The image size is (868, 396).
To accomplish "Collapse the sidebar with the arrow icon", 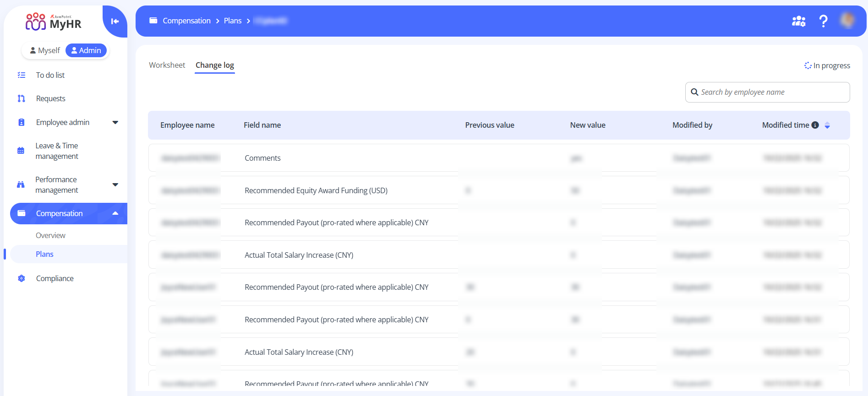I will click(x=115, y=21).
